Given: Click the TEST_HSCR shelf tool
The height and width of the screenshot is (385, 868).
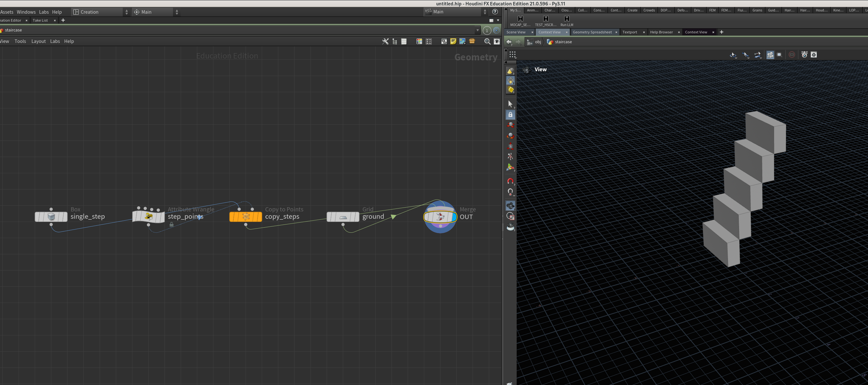Looking at the screenshot, I should [546, 21].
